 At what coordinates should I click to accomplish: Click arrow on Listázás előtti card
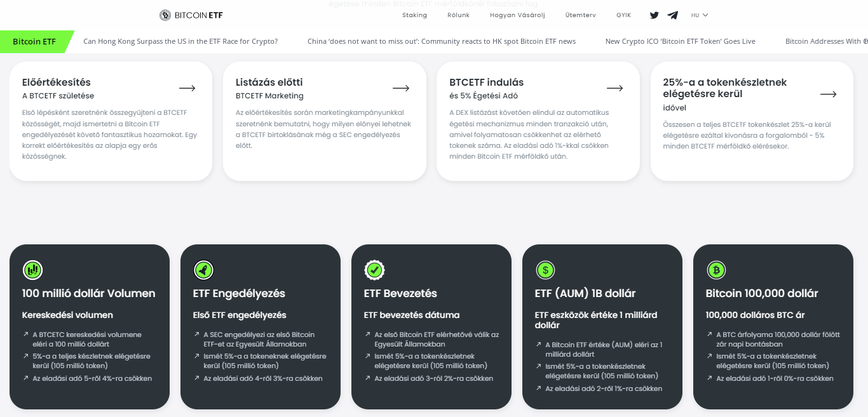(401, 88)
